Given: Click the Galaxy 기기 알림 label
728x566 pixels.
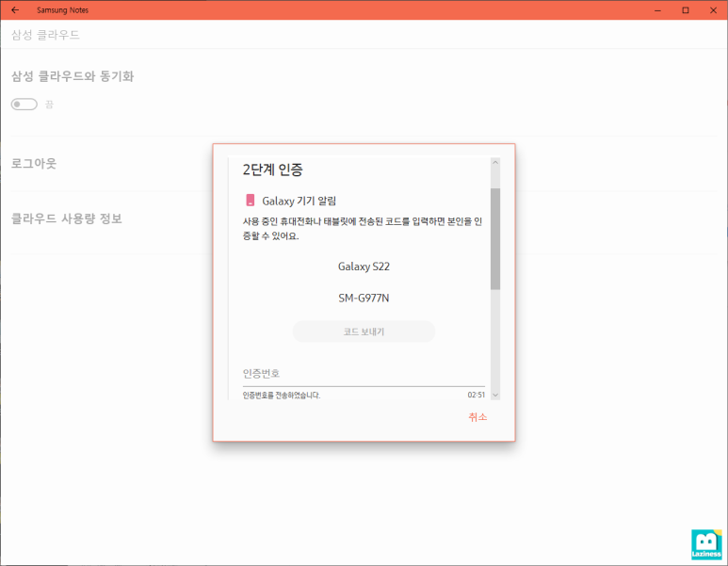Looking at the screenshot, I should [x=299, y=201].
